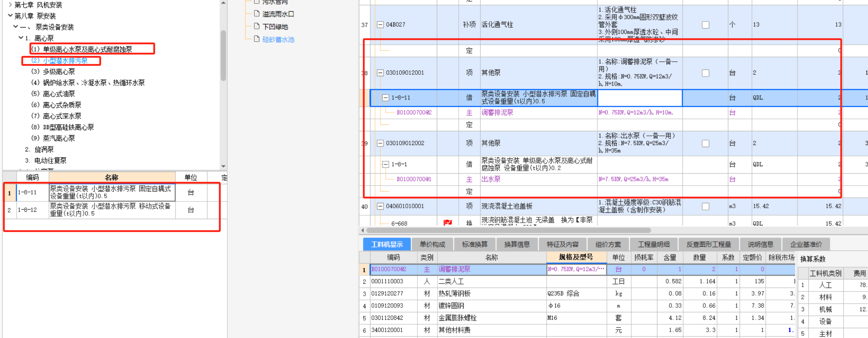The image size is (868, 338).
Task: Click the vertical scrollbar of the chapter tree
Action: point(223,56)
